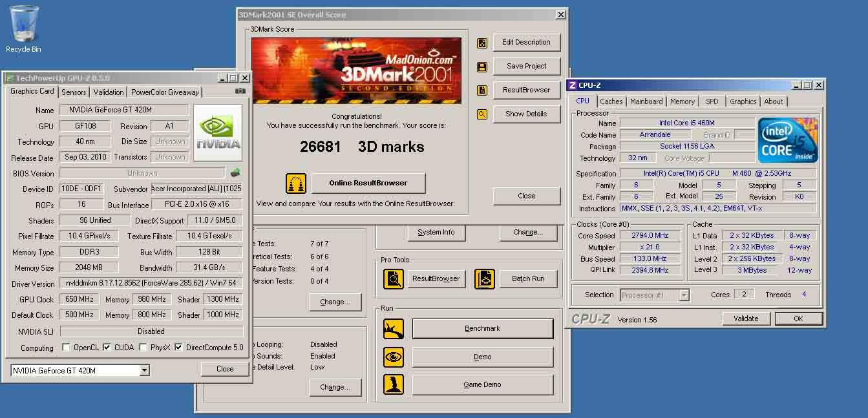Screen dimensions: 868x418
Task: Click the Show Details button
Action: tap(526, 114)
